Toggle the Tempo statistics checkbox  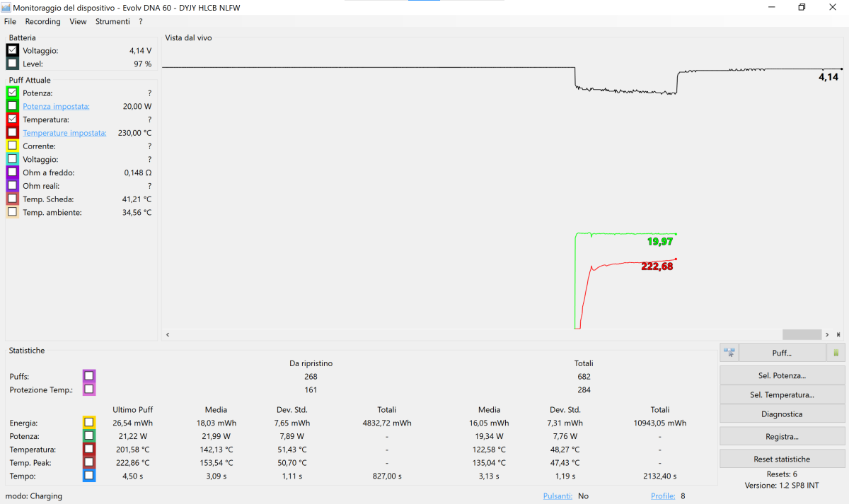tap(88, 476)
